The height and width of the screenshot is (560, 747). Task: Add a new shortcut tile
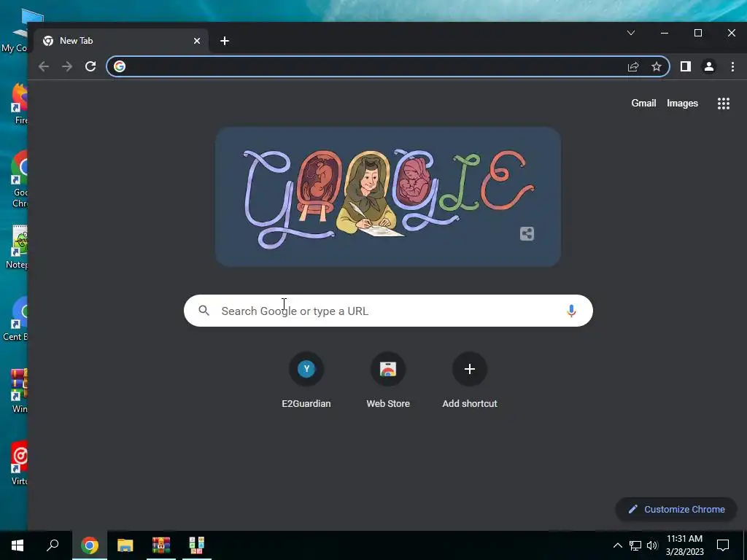click(470, 381)
